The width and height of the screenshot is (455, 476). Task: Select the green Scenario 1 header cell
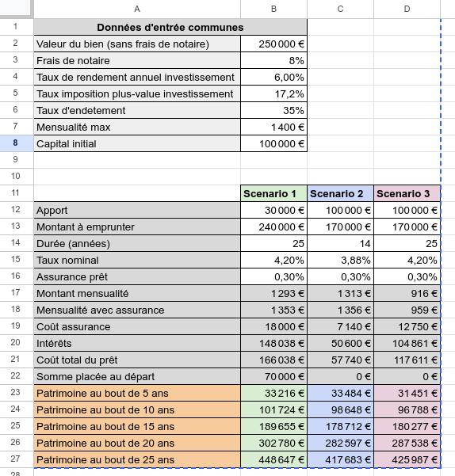click(273, 193)
